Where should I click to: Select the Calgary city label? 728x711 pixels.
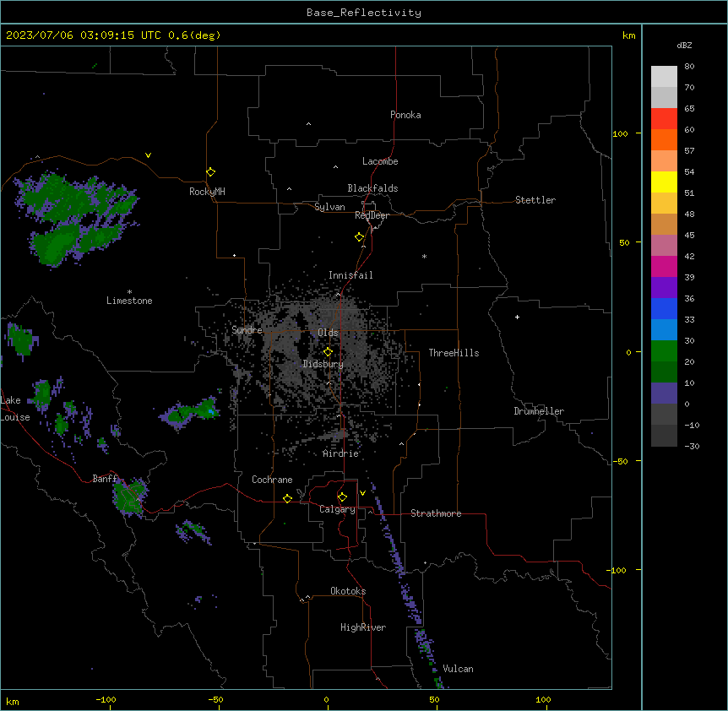tap(338, 509)
